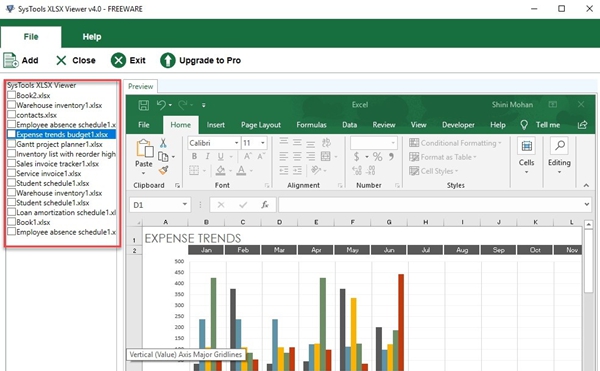Check the Book2.xlsx checkbox
Image resolution: width=600 pixels, height=371 pixels.
(11, 95)
